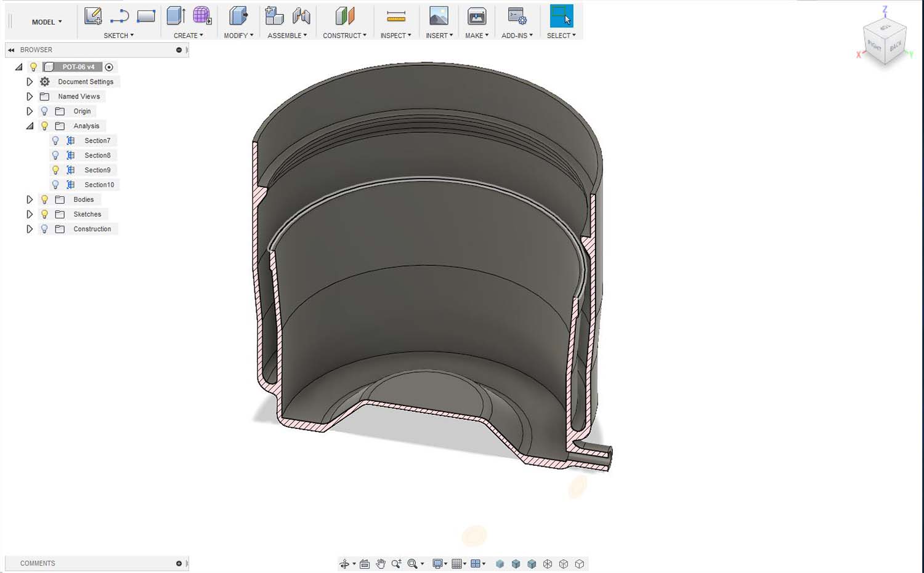This screenshot has height=573, width=924.
Task: Toggle visibility bulb of Section10
Action: pos(55,185)
